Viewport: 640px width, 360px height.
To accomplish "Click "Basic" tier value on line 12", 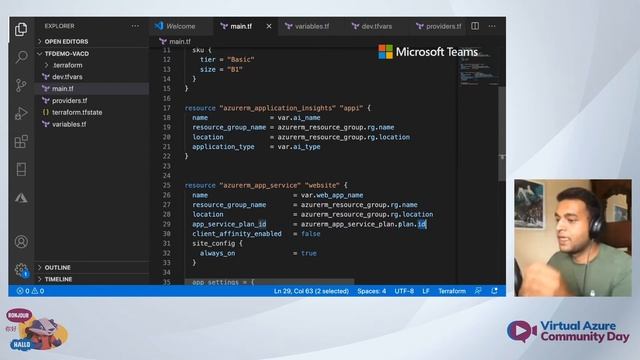I will click(240, 60).
